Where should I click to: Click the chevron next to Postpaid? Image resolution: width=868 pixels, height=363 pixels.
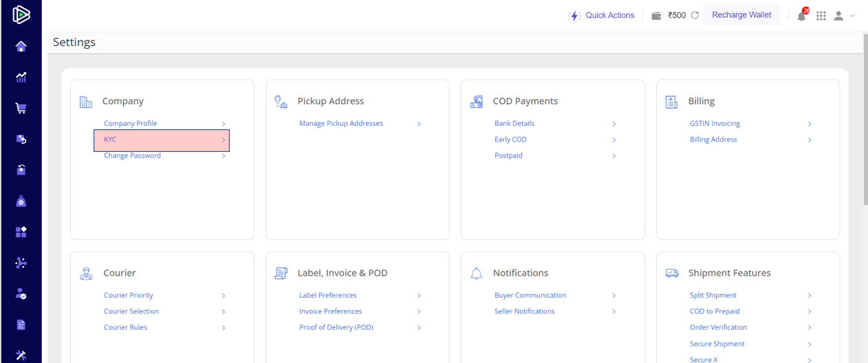click(614, 156)
